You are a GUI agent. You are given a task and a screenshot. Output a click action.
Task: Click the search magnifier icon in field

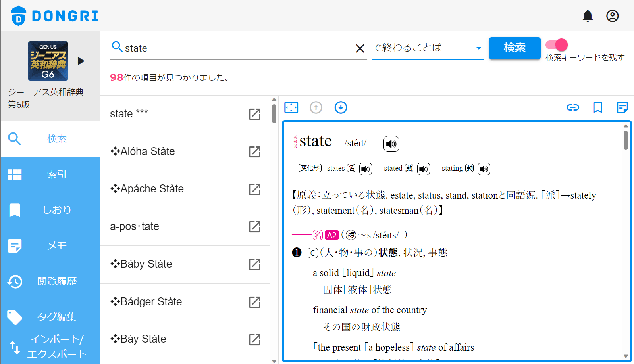pyautogui.click(x=117, y=47)
